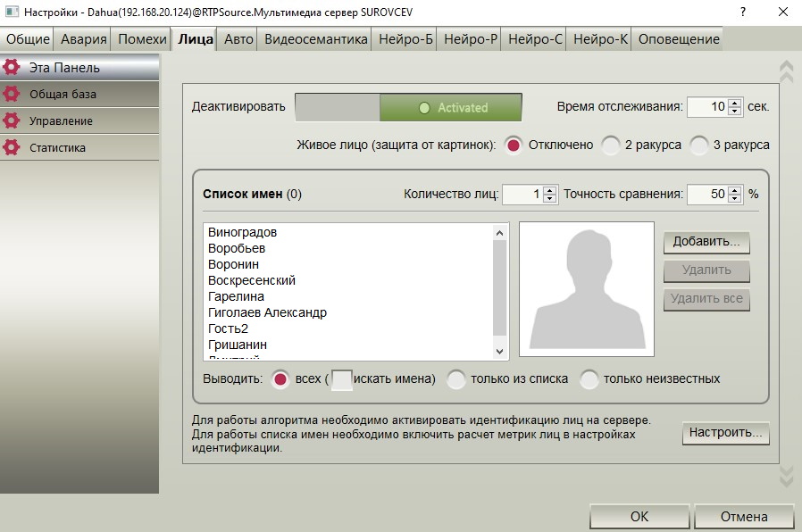The image size is (802, 532).
Task: Open the Авто tab
Action: (238, 39)
